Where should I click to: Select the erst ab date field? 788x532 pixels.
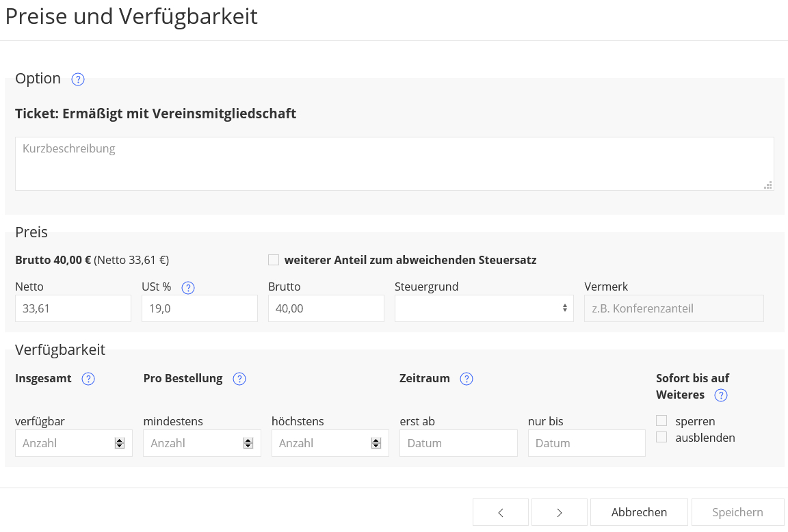coord(458,443)
